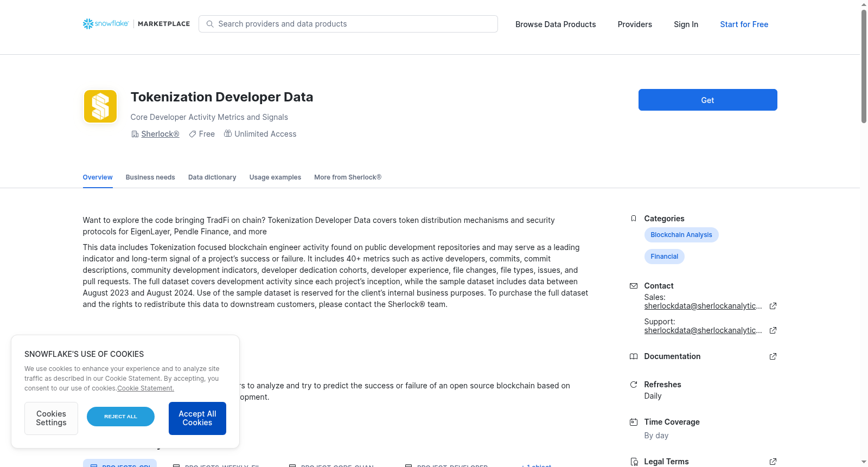Focus the search providers input field
868x467 pixels.
click(x=348, y=24)
